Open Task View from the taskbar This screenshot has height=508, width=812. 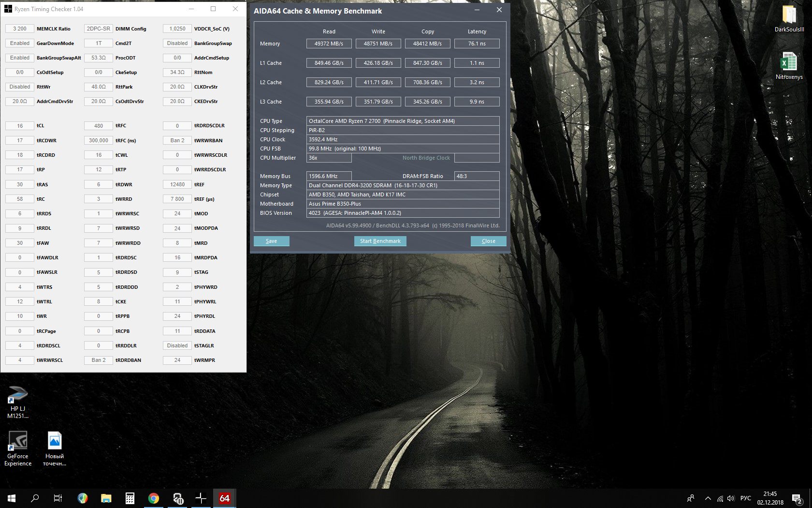(x=58, y=498)
